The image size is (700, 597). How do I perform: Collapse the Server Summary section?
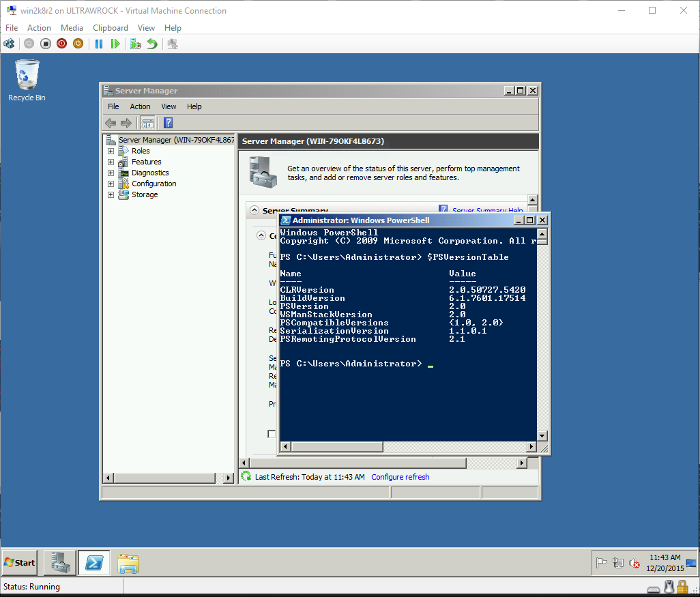(x=254, y=210)
